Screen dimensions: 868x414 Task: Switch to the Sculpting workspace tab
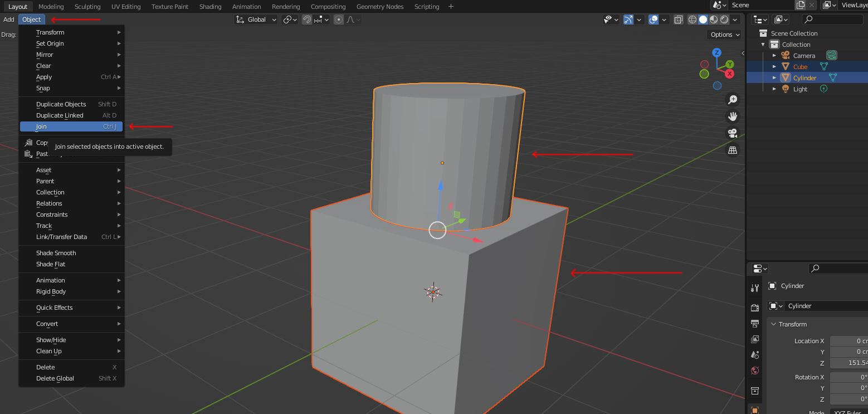[x=87, y=7]
